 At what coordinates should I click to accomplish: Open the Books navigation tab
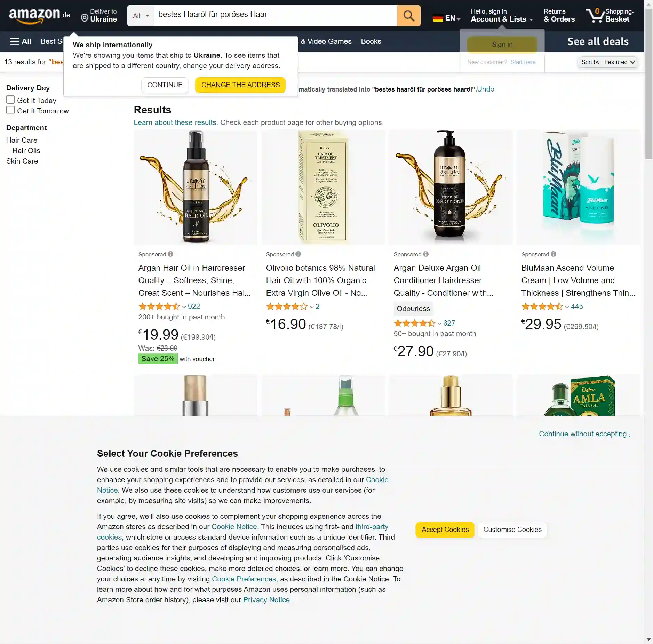(371, 41)
